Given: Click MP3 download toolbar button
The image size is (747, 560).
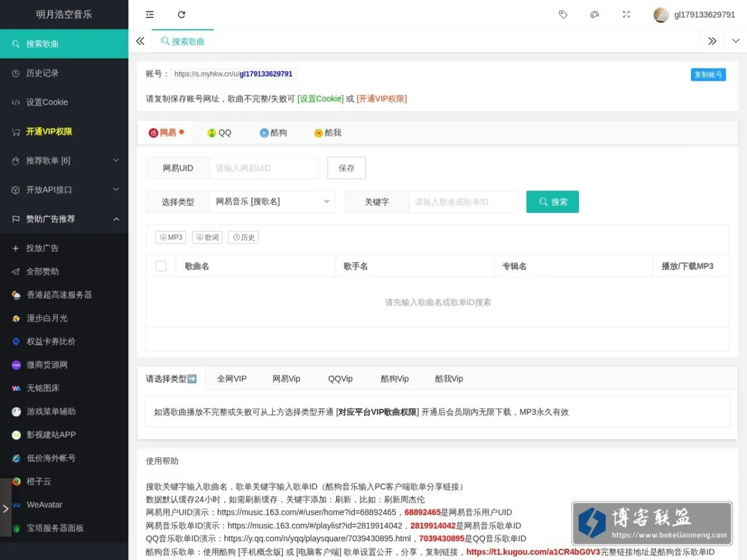Looking at the screenshot, I should point(171,237).
